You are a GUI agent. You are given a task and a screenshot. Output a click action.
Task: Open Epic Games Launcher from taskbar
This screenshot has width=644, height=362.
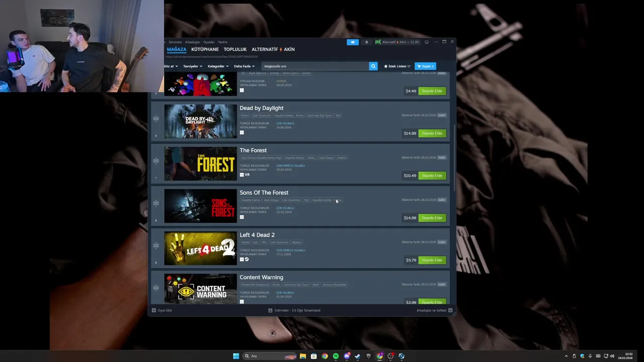(369, 356)
